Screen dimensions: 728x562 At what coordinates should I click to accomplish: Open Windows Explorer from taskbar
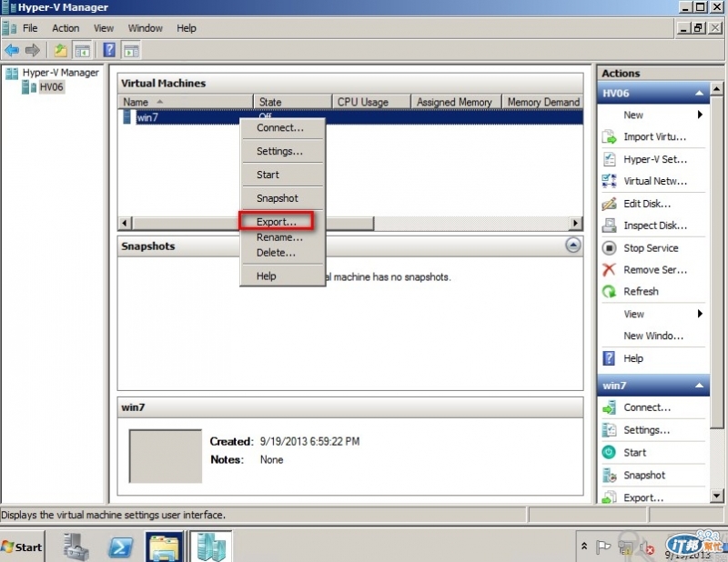[x=164, y=547]
